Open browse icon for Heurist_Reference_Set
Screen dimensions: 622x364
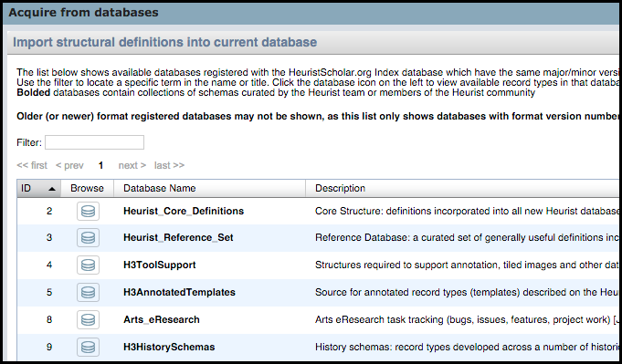pos(88,238)
